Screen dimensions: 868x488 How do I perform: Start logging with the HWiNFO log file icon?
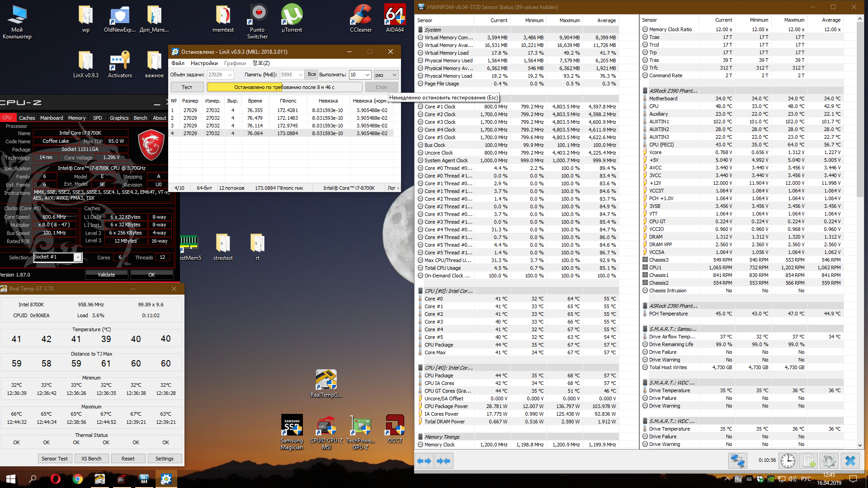pyautogui.click(x=808, y=461)
